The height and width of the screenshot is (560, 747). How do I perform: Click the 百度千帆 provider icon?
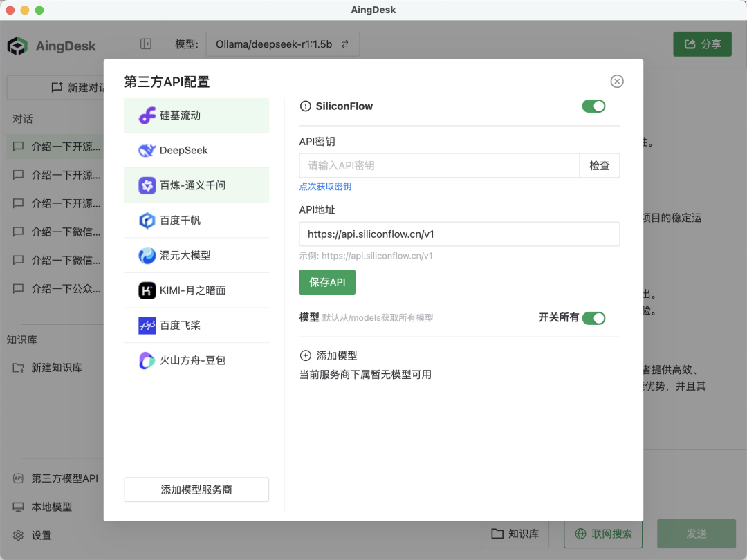147,221
